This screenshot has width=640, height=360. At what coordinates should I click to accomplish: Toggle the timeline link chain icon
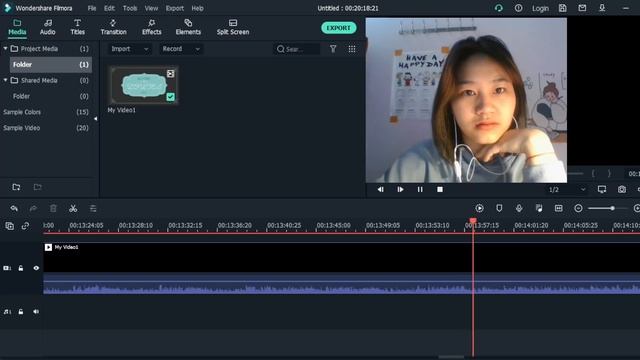[25, 226]
